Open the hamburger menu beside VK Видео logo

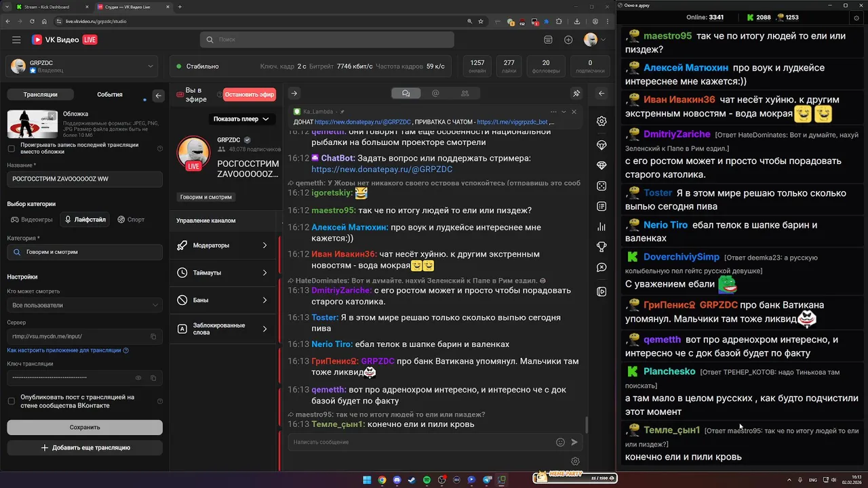pos(16,40)
